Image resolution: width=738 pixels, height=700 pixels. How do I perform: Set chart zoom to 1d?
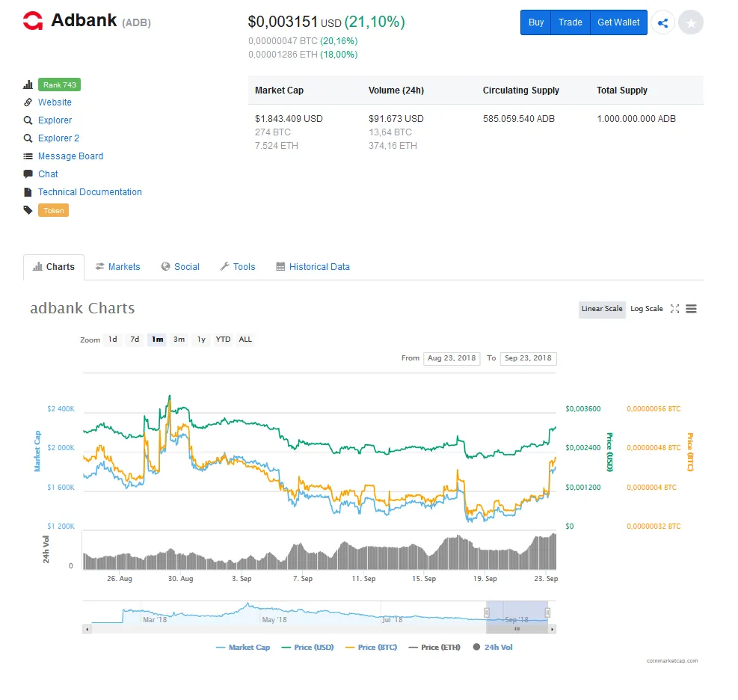click(x=112, y=340)
